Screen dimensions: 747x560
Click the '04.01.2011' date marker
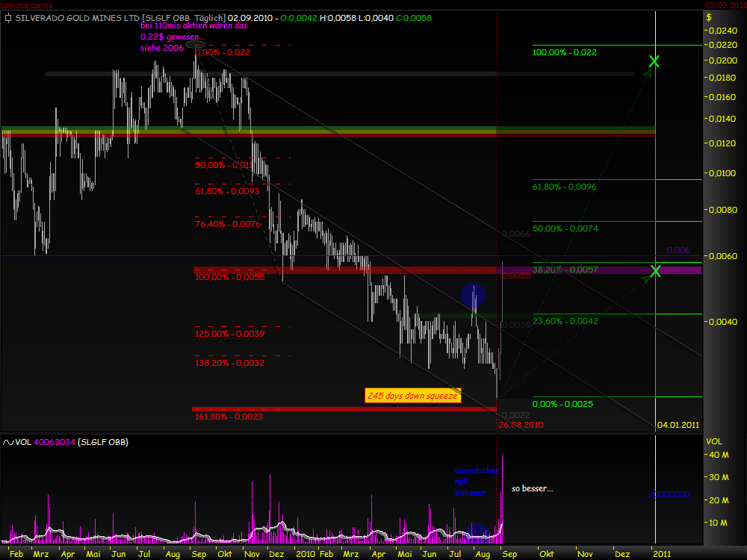pyautogui.click(x=678, y=424)
